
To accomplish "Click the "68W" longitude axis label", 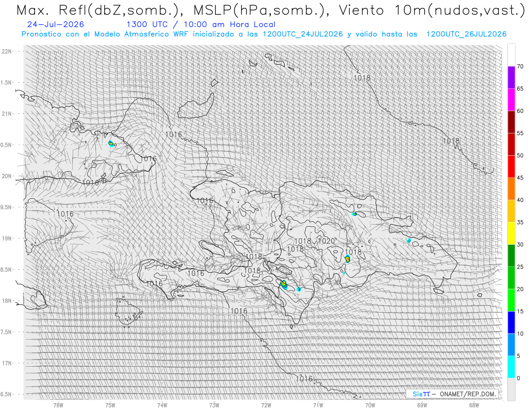I will (474, 405).
